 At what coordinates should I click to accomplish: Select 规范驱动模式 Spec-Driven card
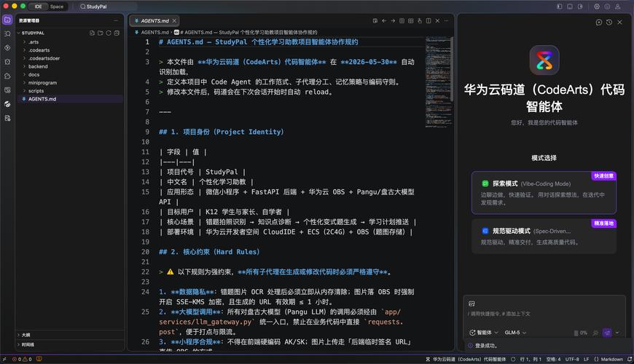pos(544,237)
